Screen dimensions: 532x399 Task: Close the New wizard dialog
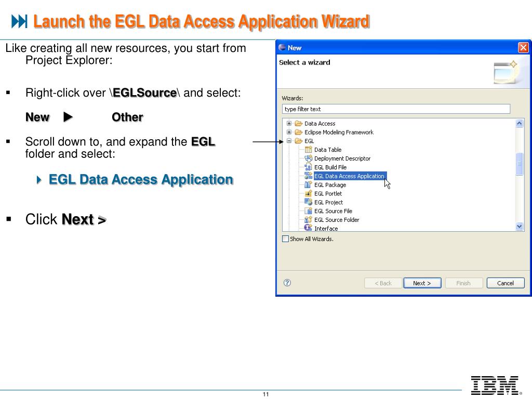tap(523, 47)
